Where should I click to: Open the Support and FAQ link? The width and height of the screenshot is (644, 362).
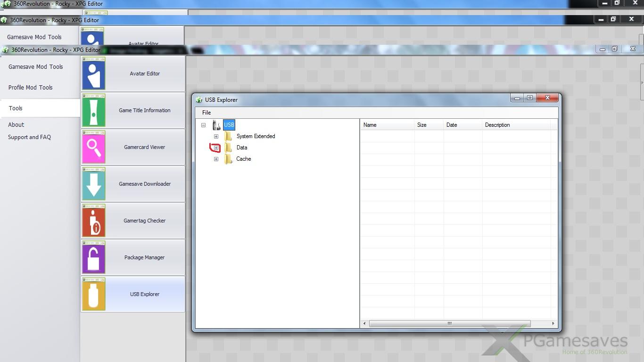[29, 137]
